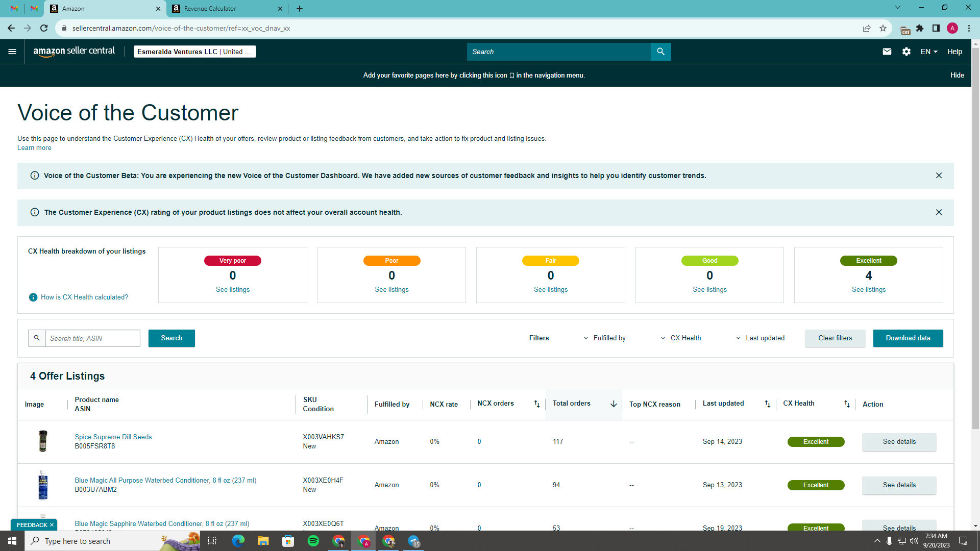980x551 pixels.
Task: Sort by CX Health column arrows
Action: click(x=847, y=404)
